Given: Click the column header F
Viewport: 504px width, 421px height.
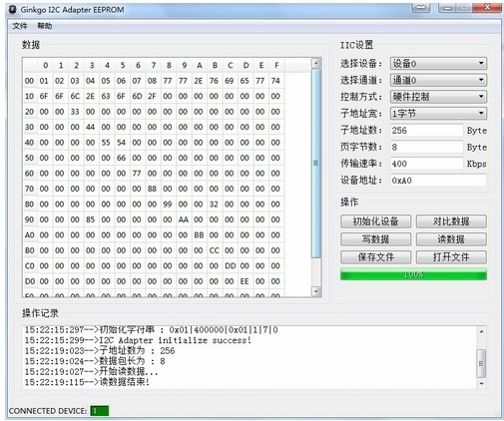Looking at the screenshot, I should coord(276,65).
